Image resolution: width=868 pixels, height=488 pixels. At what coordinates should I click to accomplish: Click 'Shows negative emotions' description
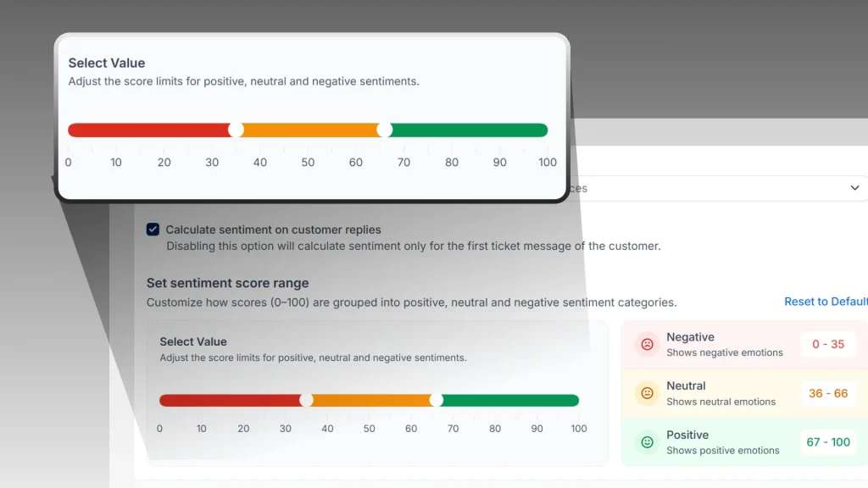click(x=725, y=352)
